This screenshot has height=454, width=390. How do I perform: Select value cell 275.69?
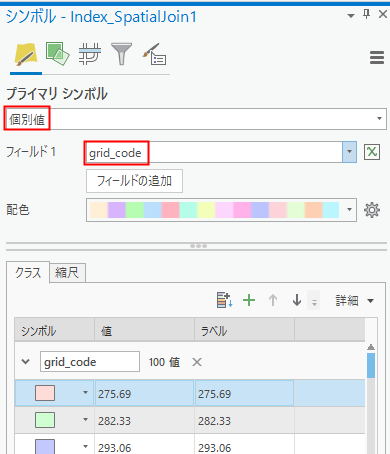click(x=144, y=393)
